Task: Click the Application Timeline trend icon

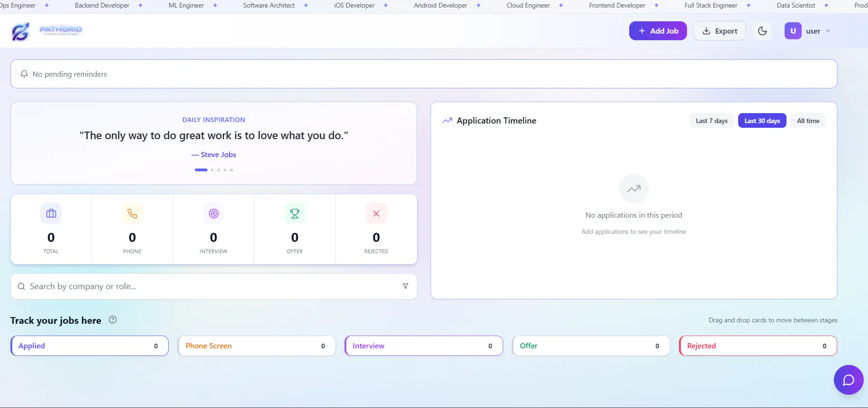Action: 447,121
